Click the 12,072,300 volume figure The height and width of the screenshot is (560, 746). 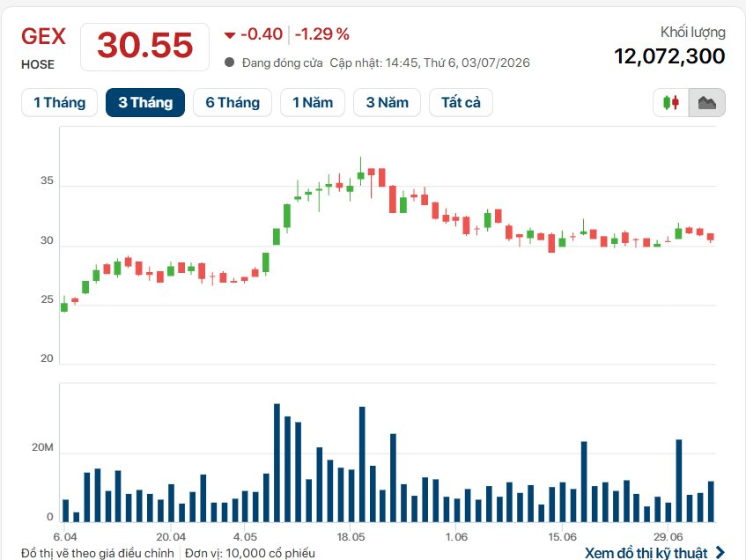[669, 56]
